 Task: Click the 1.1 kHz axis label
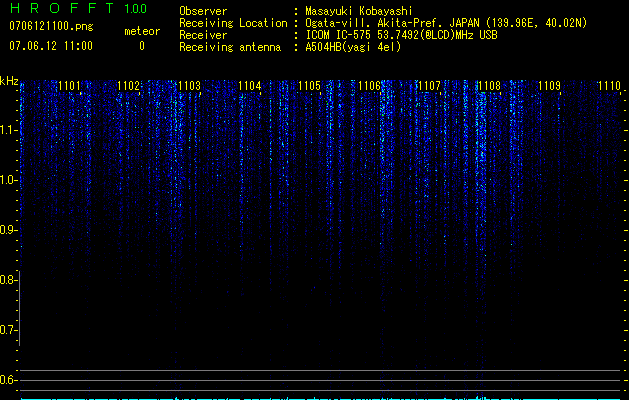pyautogui.click(x=8, y=130)
